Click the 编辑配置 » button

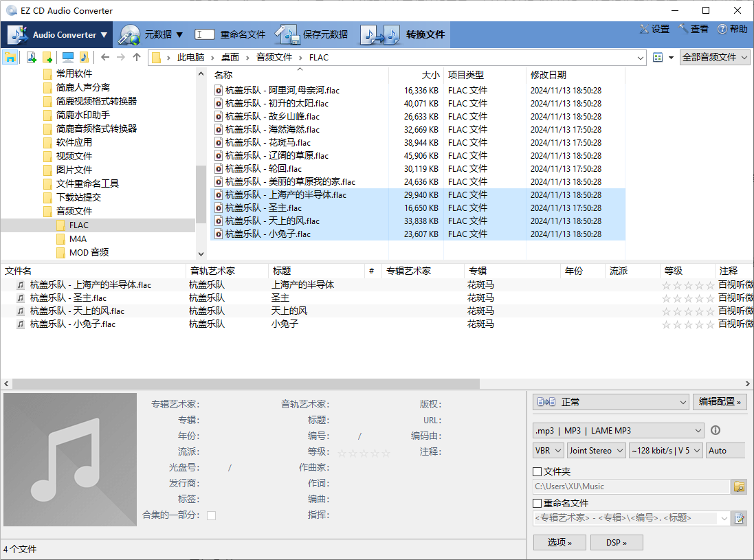tap(719, 401)
